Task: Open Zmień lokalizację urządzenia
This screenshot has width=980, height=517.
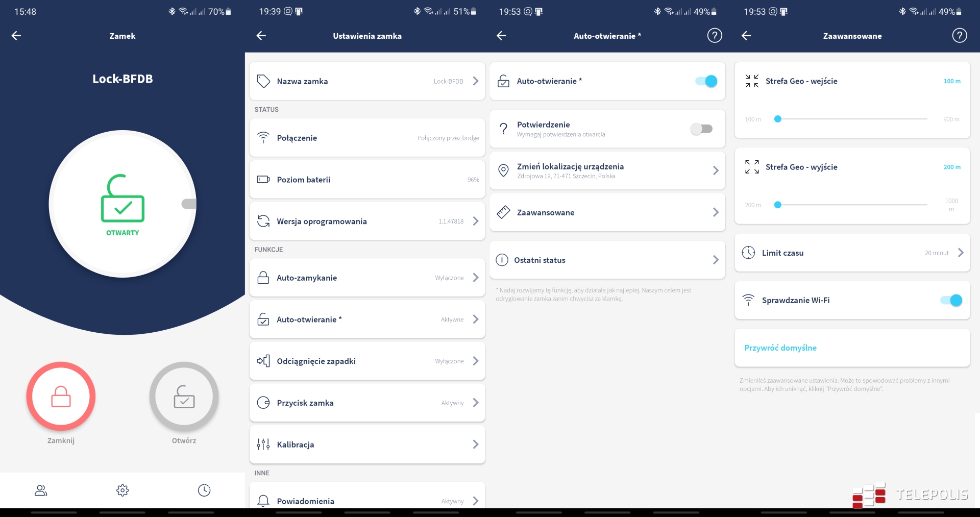Action: [607, 170]
